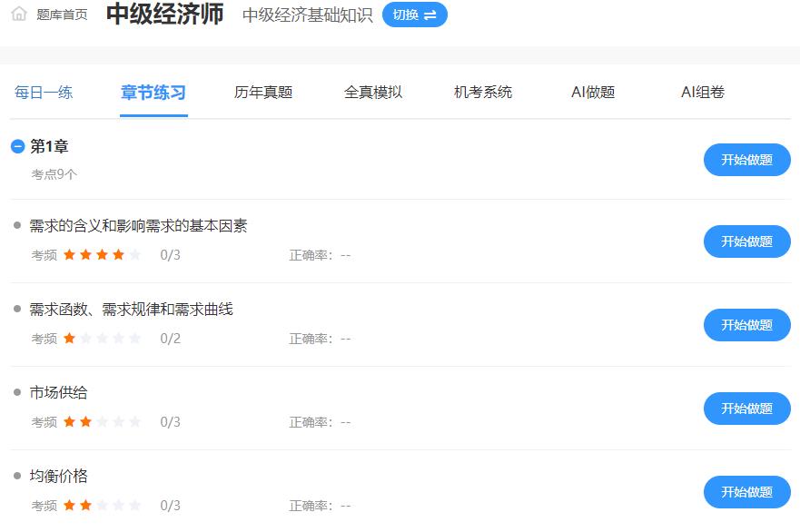Image resolution: width=800 pixels, height=532 pixels.
Task: Start 需求函数、需求规律和需求曲线 questions
Action: point(746,325)
